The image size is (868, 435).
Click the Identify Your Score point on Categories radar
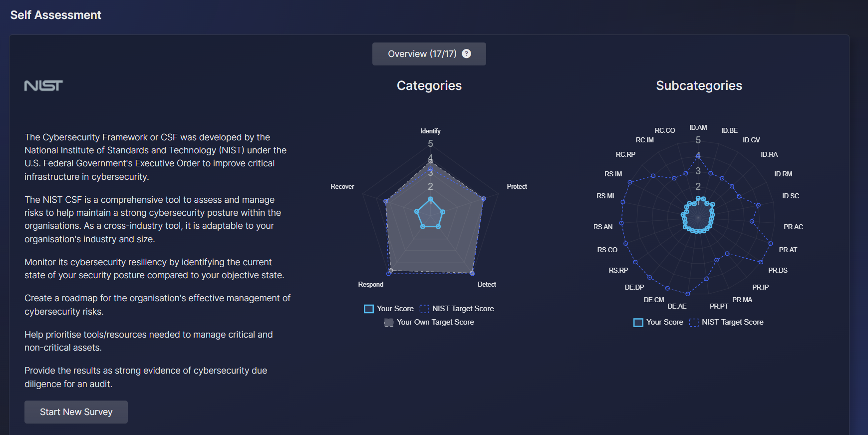tap(430, 199)
